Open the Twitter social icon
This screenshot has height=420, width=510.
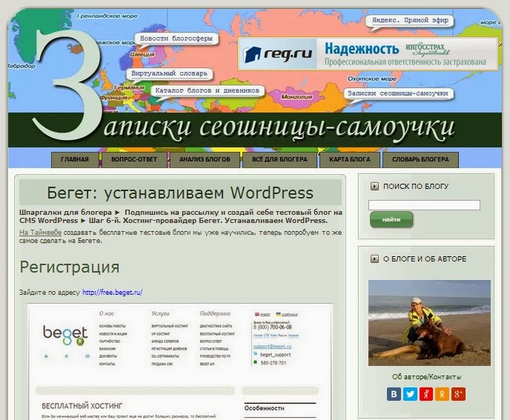410,394
